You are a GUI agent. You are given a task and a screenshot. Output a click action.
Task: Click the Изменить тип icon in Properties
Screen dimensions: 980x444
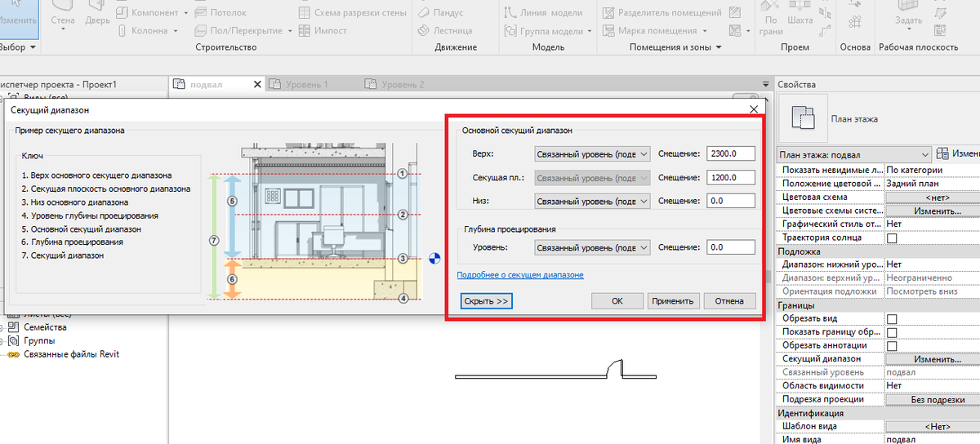click(x=942, y=153)
